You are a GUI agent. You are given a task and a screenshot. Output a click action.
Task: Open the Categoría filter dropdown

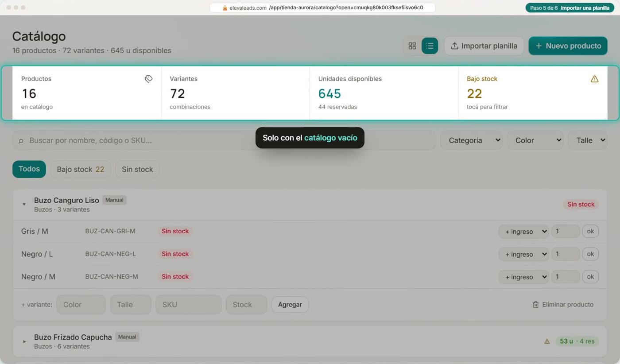click(471, 140)
